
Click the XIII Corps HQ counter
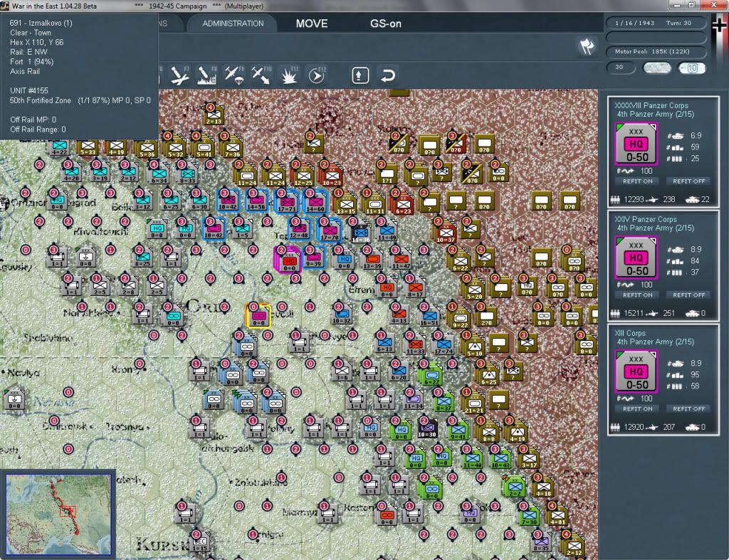tap(636, 371)
